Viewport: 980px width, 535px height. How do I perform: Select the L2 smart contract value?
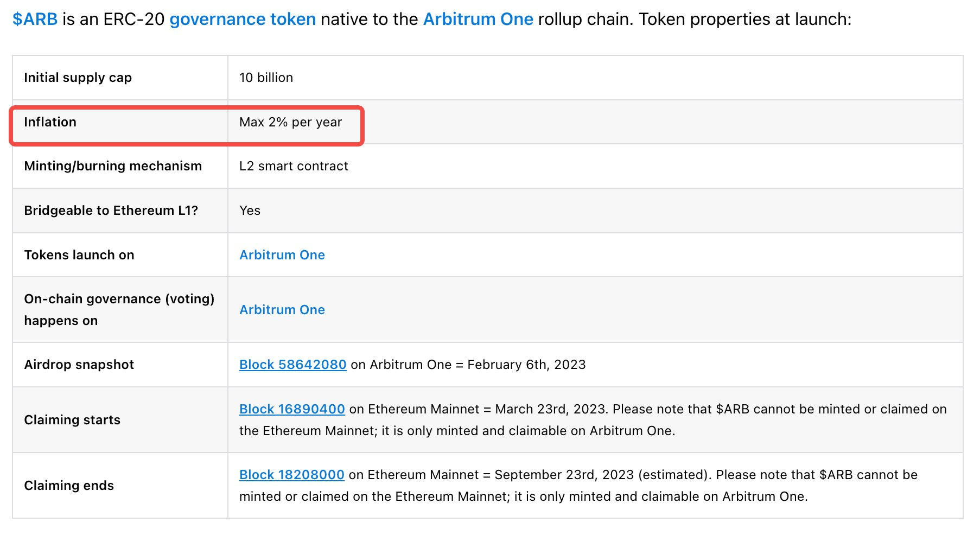tap(294, 166)
